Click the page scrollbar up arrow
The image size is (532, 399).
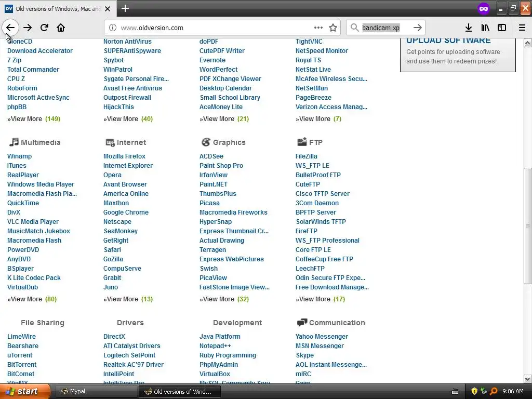[528, 43]
